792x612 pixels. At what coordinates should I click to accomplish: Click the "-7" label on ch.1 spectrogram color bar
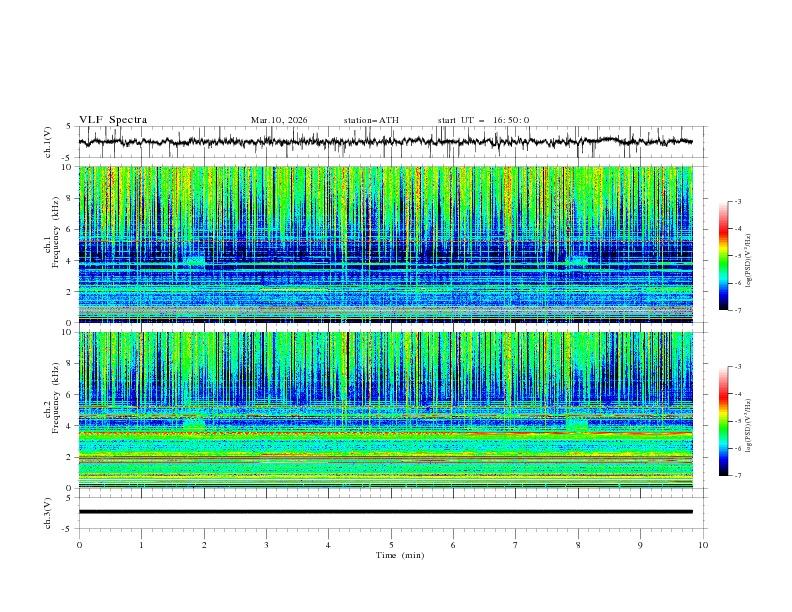tap(737, 310)
